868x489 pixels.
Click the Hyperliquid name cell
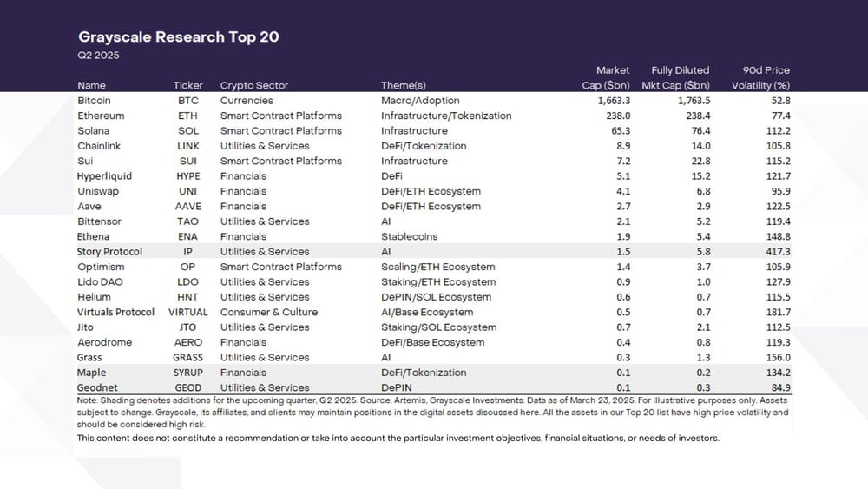(x=104, y=176)
